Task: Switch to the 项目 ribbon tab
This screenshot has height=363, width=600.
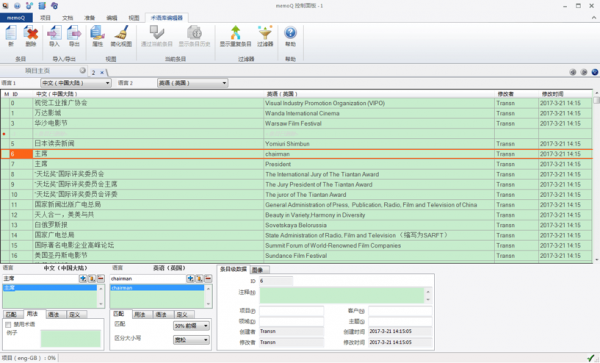Action: tap(45, 18)
